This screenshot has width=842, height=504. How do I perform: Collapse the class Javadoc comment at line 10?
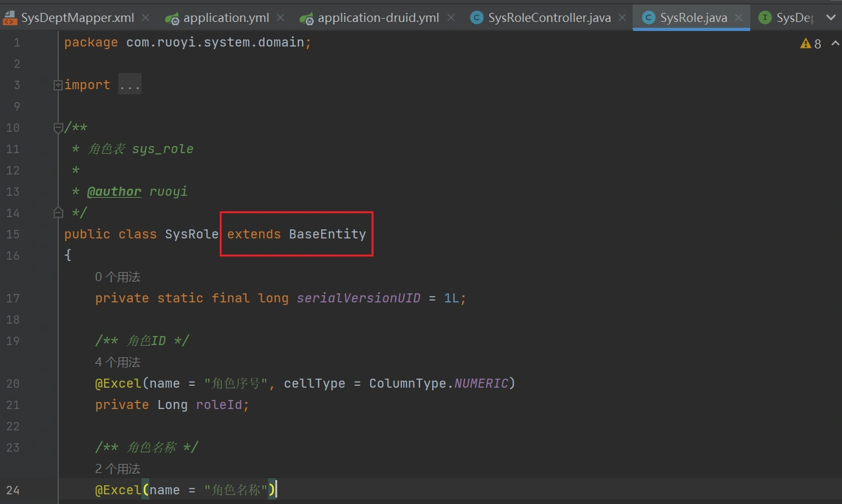pos(58,128)
